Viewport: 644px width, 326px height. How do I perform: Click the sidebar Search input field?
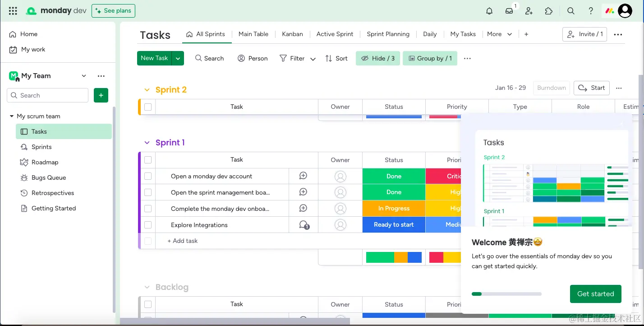tap(48, 95)
